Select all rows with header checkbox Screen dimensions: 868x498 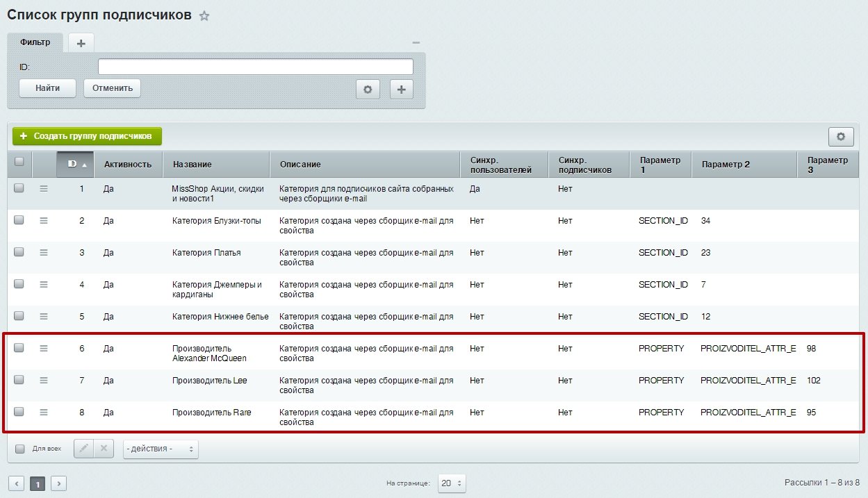pyautogui.click(x=19, y=162)
